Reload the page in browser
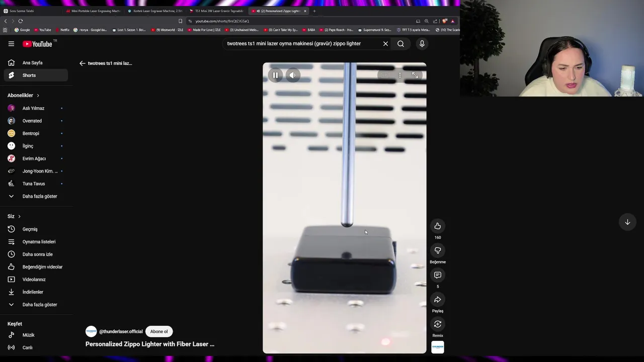 (21, 21)
